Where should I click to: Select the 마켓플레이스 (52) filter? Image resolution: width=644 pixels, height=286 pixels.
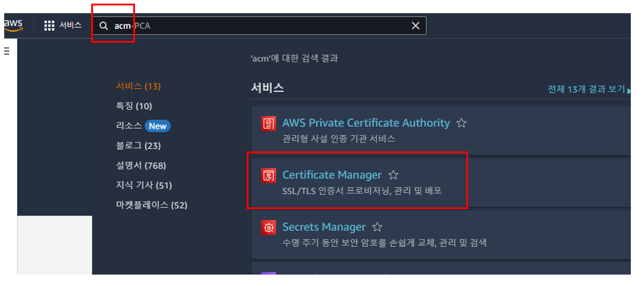coord(152,205)
